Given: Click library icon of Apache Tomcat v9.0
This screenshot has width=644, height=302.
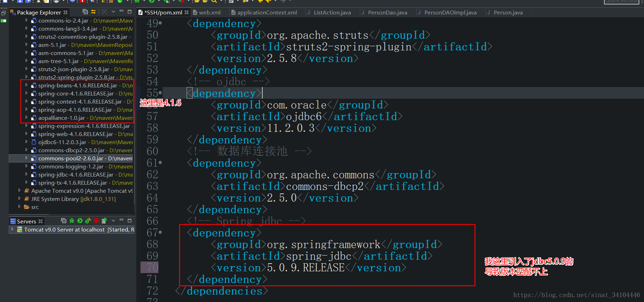Looking at the screenshot, I should point(27,191).
